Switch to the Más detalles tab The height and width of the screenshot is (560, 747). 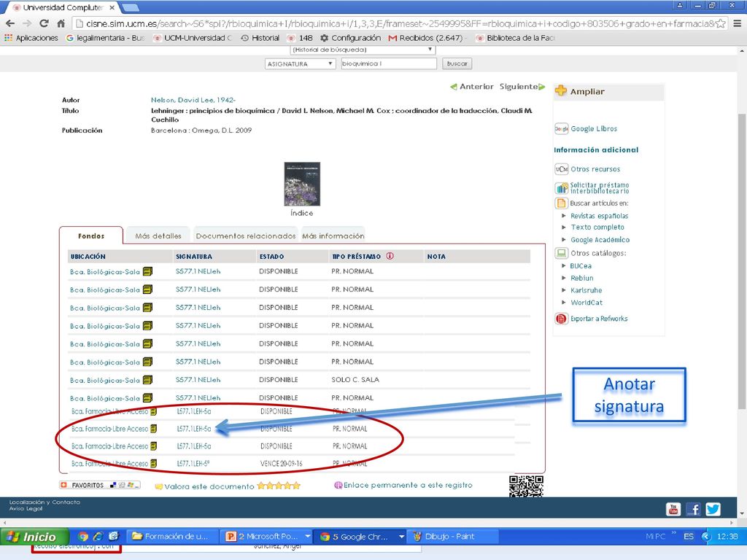pyautogui.click(x=158, y=236)
